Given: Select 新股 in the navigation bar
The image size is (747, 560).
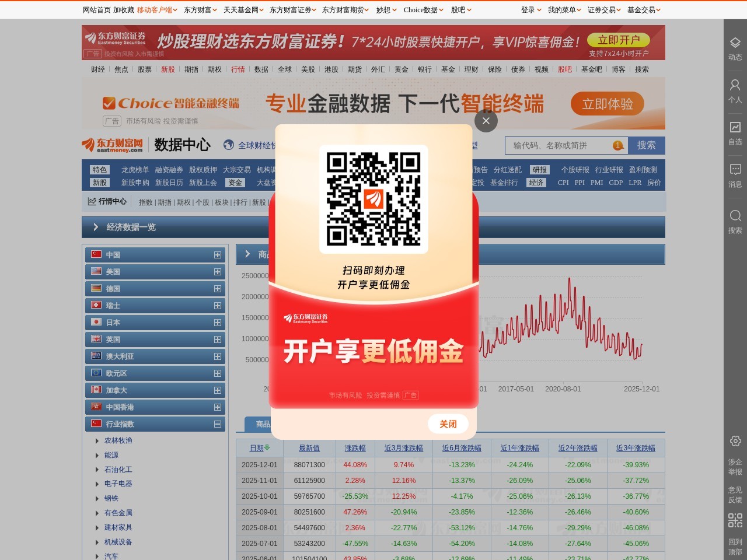Looking at the screenshot, I should coord(168,69).
